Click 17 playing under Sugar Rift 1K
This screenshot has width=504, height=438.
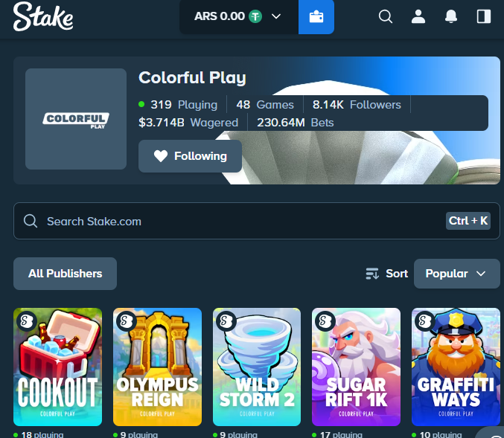337,434
